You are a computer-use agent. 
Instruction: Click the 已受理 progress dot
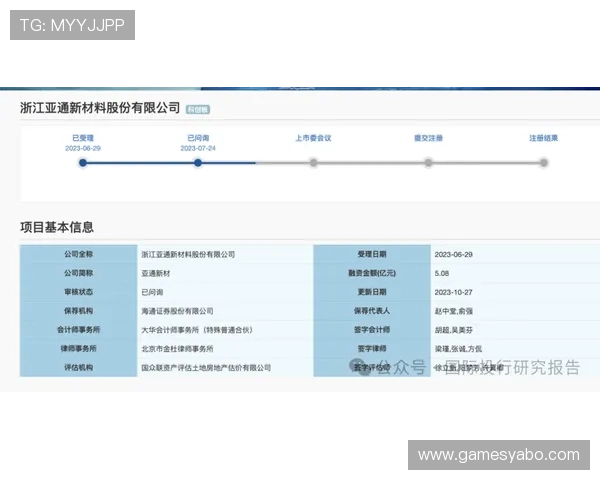coord(83,163)
